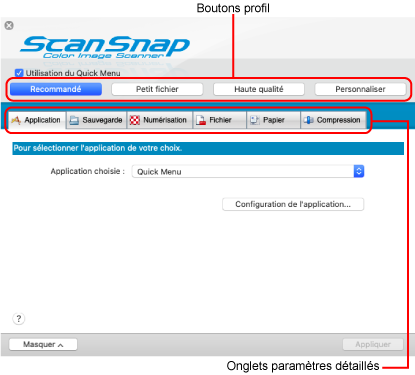This screenshot has height=375, width=415.
Task: Open Configuration de l'application dialog
Action: click(293, 204)
